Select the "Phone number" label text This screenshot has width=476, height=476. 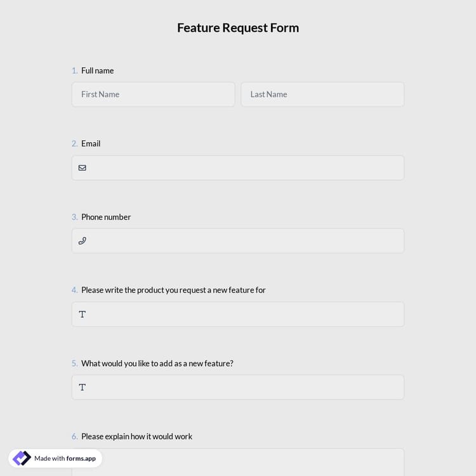coord(106,217)
